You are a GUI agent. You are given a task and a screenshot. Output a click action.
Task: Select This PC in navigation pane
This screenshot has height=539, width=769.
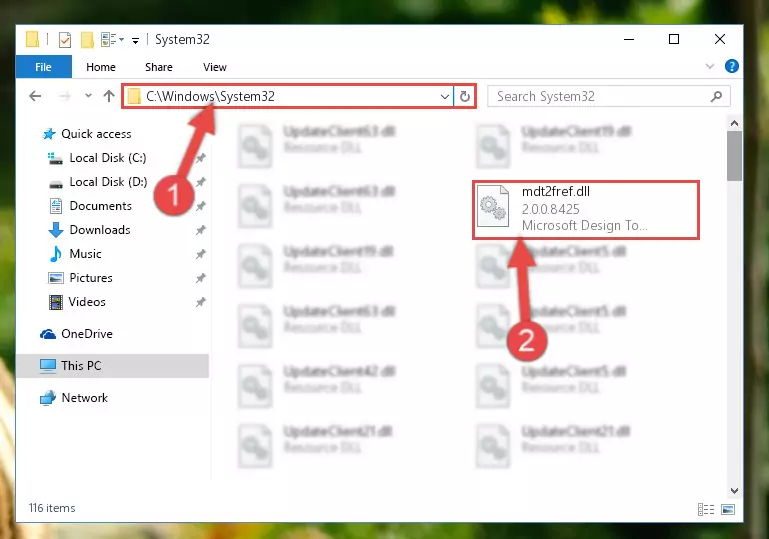click(112, 366)
